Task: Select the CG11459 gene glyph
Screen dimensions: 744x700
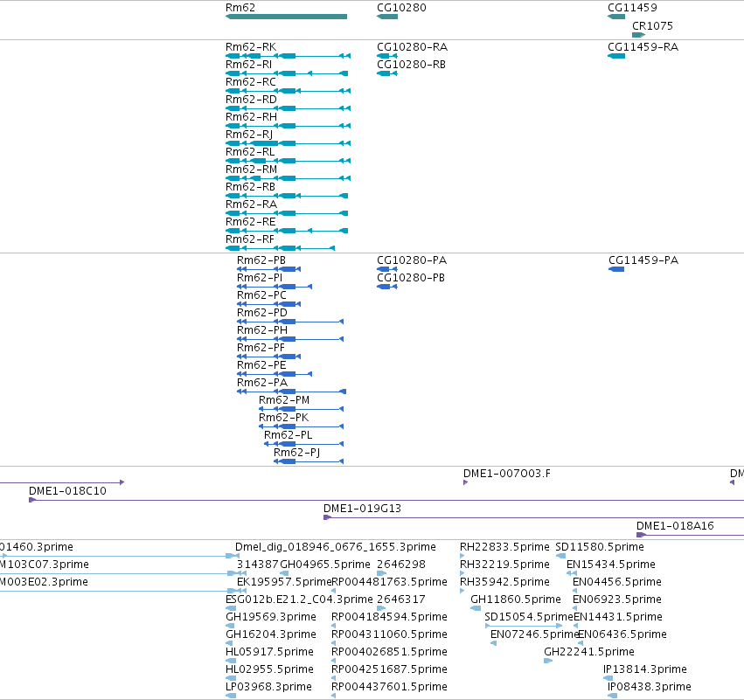Action: click(x=616, y=17)
